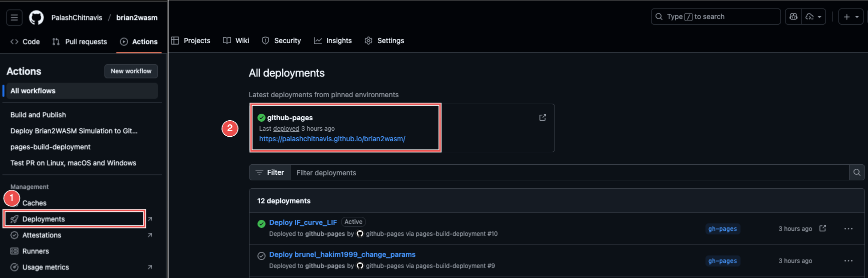The height and width of the screenshot is (278, 868).
Task: Click the '12 deployments' heading text
Action: click(283, 201)
